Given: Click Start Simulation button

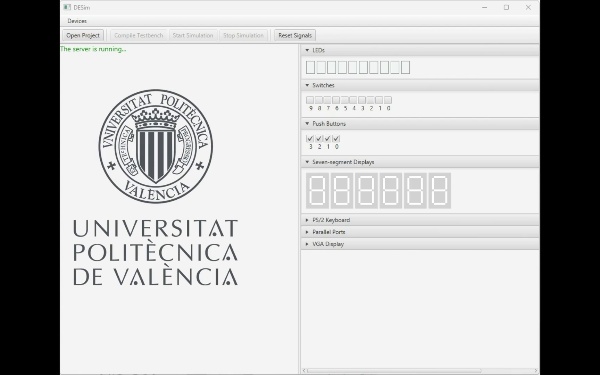Looking at the screenshot, I should click(x=193, y=36).
